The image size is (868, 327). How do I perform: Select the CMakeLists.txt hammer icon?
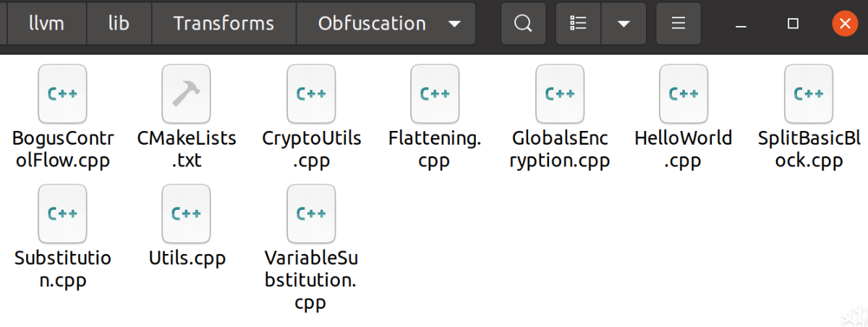pyautogui.click(x=186, y=93)
